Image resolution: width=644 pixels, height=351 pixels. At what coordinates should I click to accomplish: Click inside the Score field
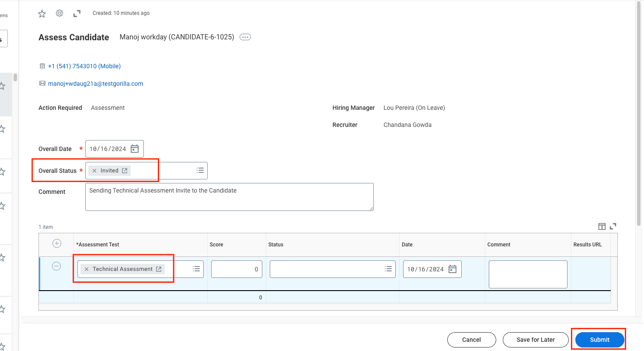tap(236, 269)
